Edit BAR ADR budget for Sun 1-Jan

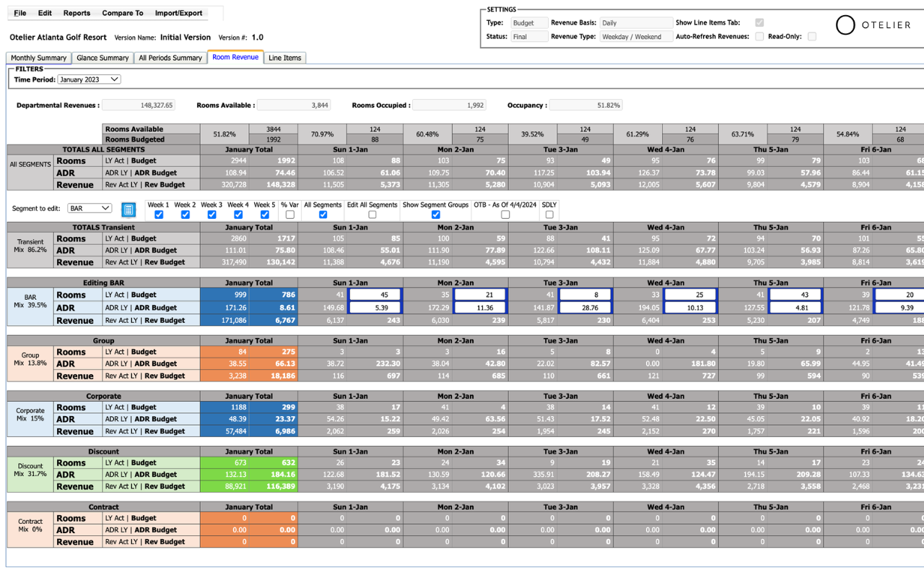(x=375, y=308)
